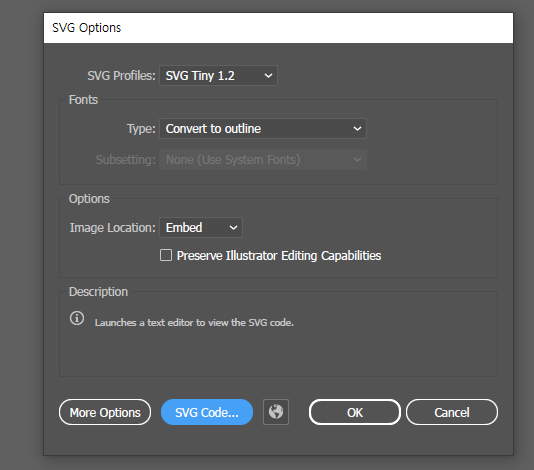Viewport: 534px width, 470px height.
Task: Click the Options group label
Action: pyautogui.click(x=89, y=199)
